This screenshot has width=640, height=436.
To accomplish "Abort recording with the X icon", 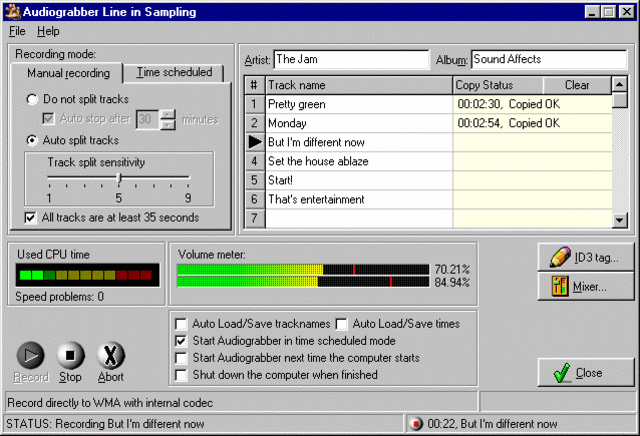I will click(x=111, y=355).
